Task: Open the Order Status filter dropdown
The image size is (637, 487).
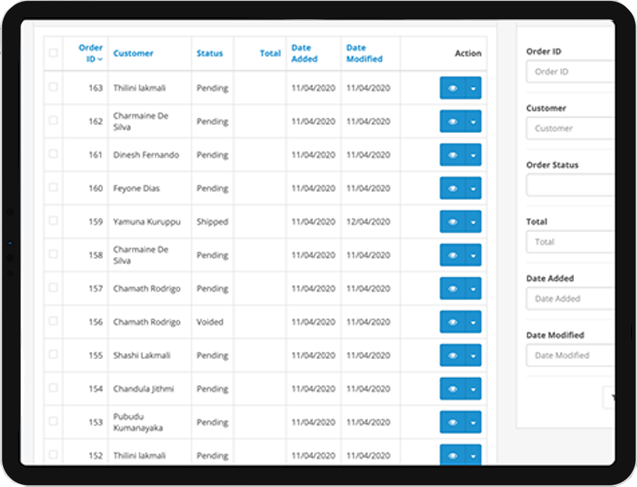Action: coord(570,185)
